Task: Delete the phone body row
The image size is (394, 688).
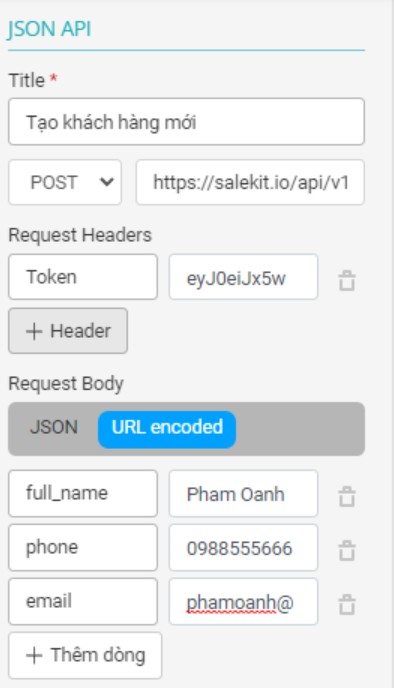Action: pyautogui.click(x=347, y=550)
